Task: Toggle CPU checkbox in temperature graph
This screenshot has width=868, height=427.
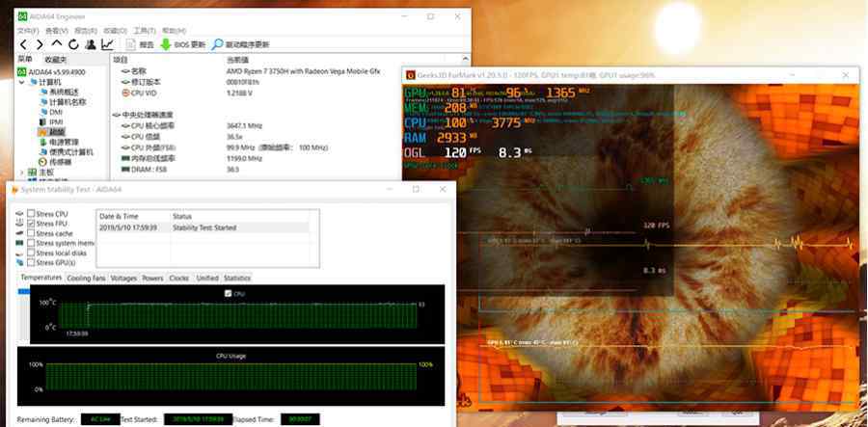Action: [229, 294]
